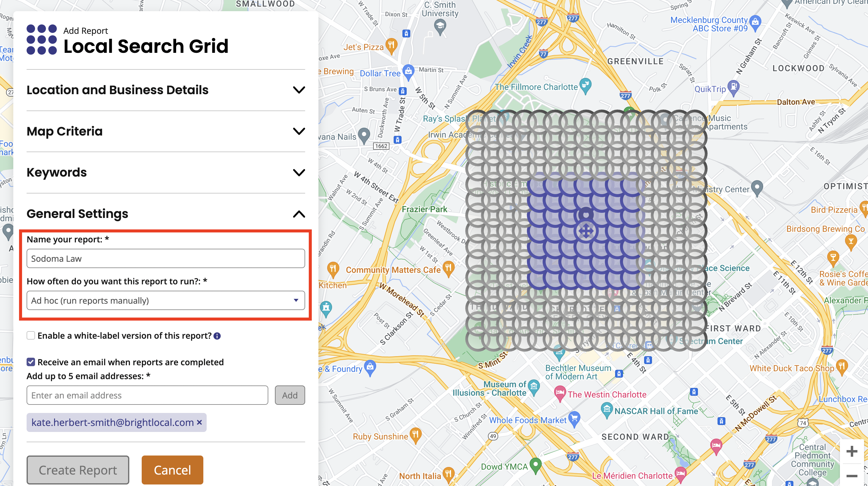Collapse the General Settings section
This screenshot has height=486, width=868.
pos(298,214)
